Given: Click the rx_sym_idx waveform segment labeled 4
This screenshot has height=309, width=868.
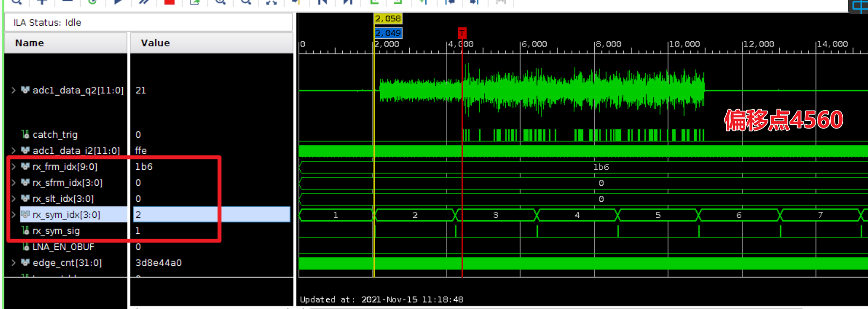Looking at the screenshot, I should 577,215.
